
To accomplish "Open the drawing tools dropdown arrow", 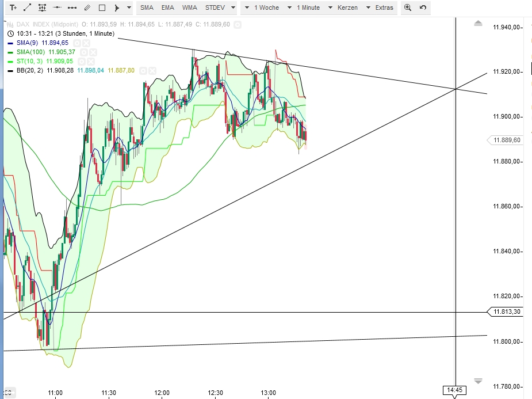I will [x=128, y=8].
